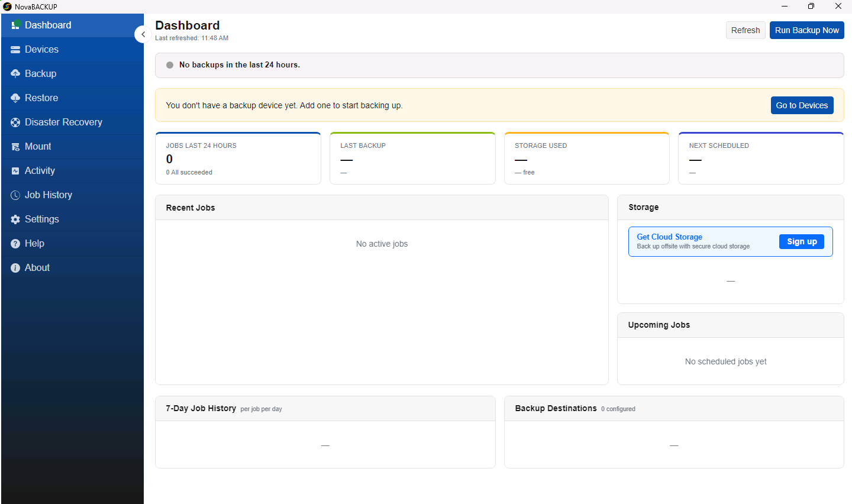Click the '0 configured' destinations text
The width and height of the screenshot is (852, 504).
[618, 409]
